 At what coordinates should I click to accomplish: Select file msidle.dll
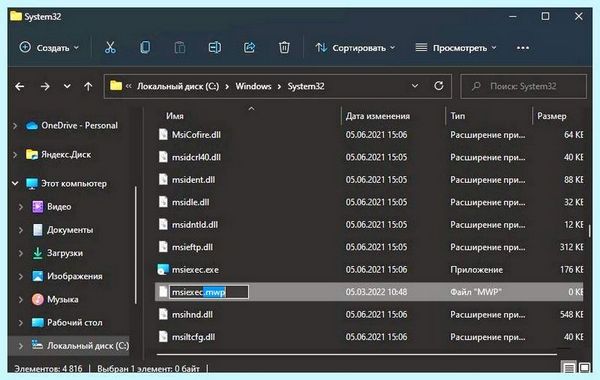tap(190, 202)
